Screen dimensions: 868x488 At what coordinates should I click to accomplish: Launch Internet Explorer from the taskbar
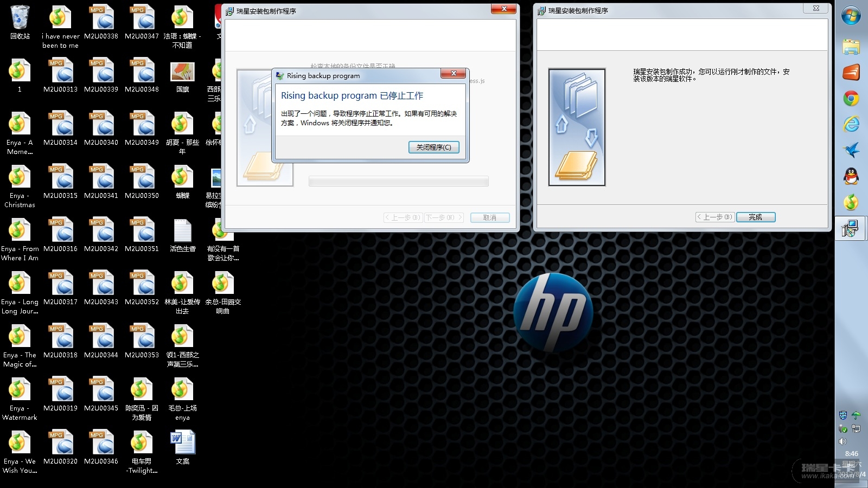tap(851, 124)
